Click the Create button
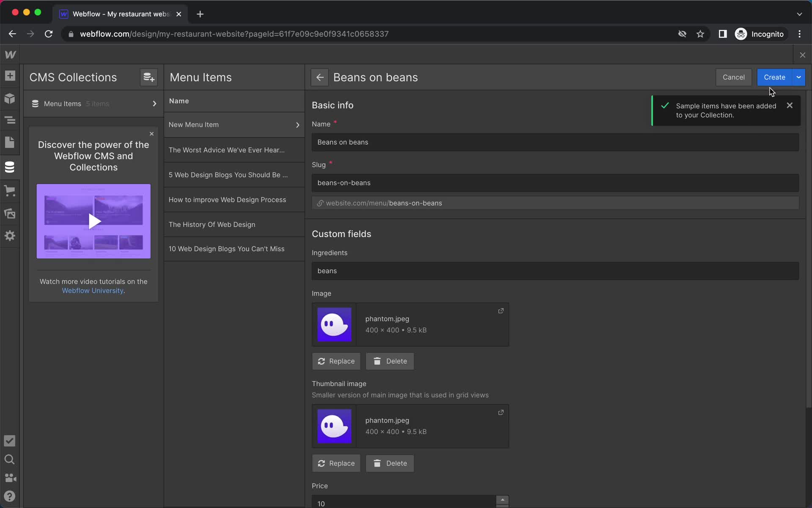Image resolution: width=812 pixels, height=508 pixels. pyautogui.click(x=774, y=77)
